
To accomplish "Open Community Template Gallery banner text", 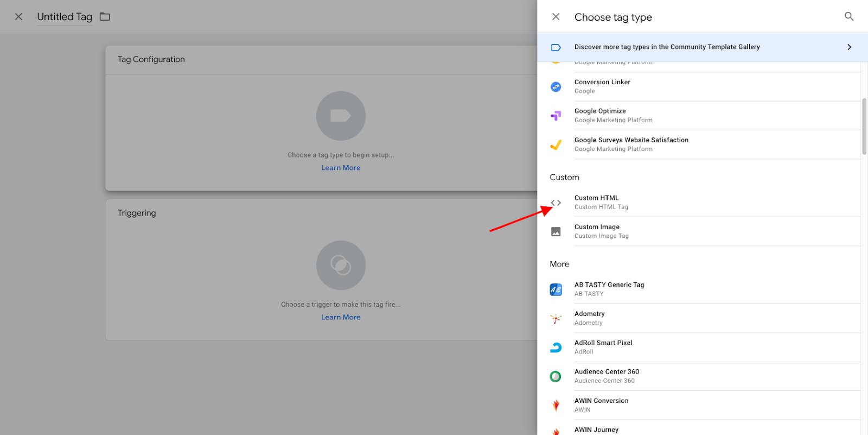I will (667, 47).
